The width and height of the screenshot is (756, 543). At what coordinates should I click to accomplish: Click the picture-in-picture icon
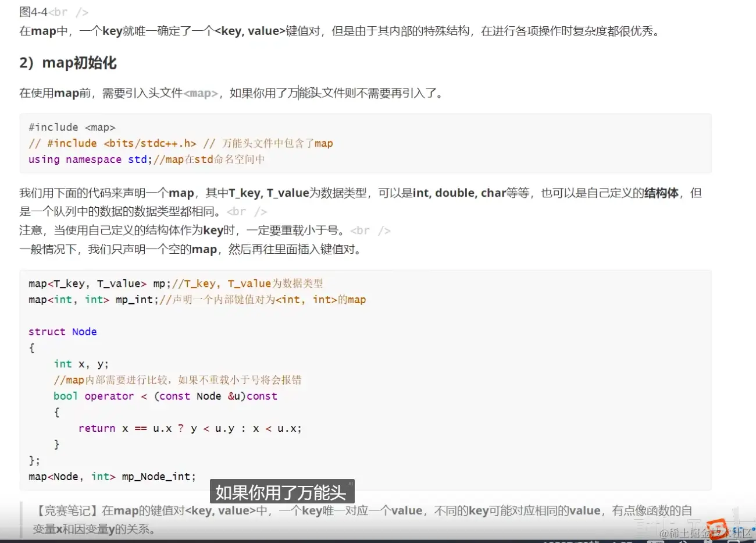pyautogui.click(x=708, y=540)
